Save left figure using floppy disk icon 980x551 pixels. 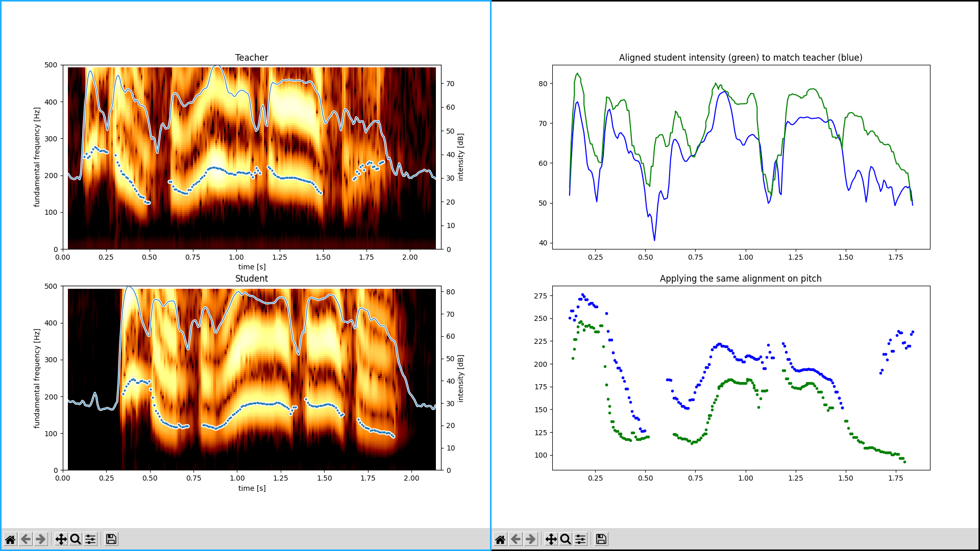(x=111, y=539)
